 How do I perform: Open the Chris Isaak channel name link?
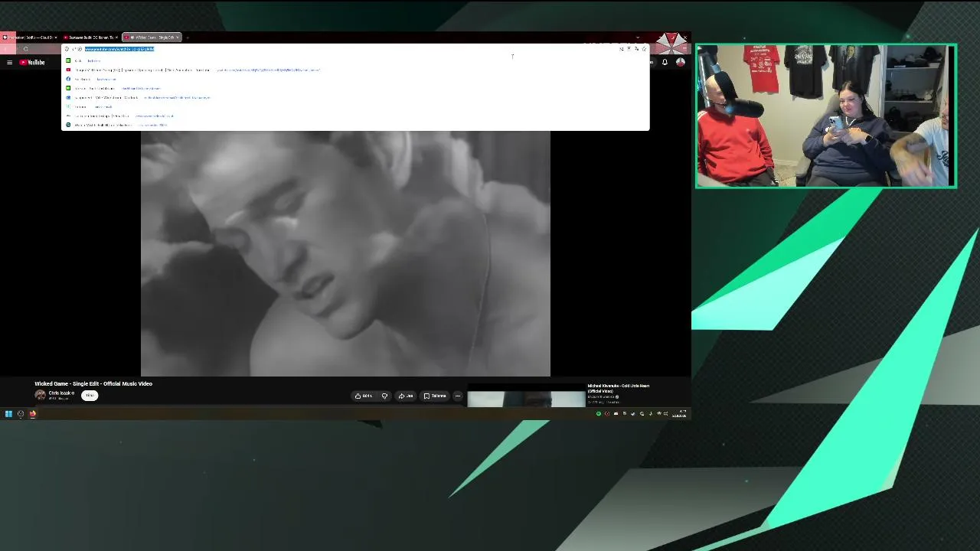pos(60,393)
